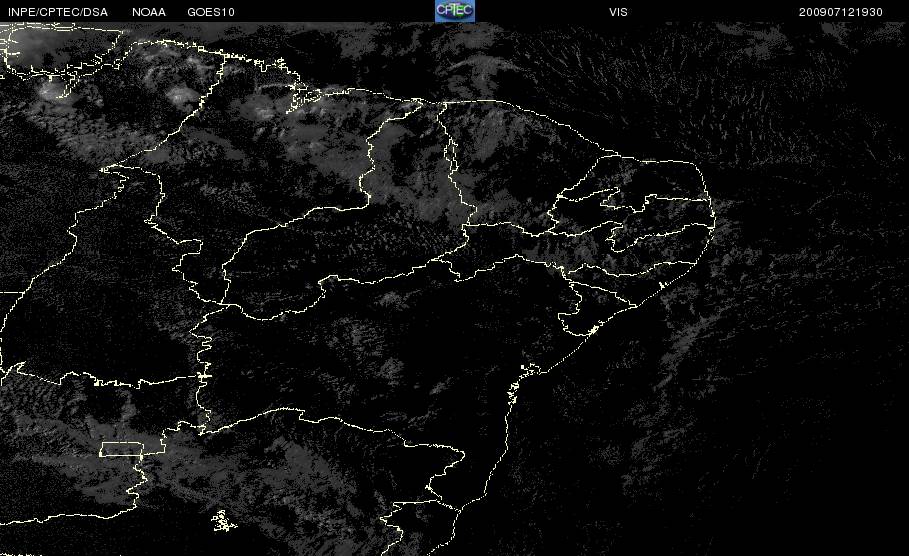
Task: Select the GOES10 satellite label
Action: tap(211, 12)
